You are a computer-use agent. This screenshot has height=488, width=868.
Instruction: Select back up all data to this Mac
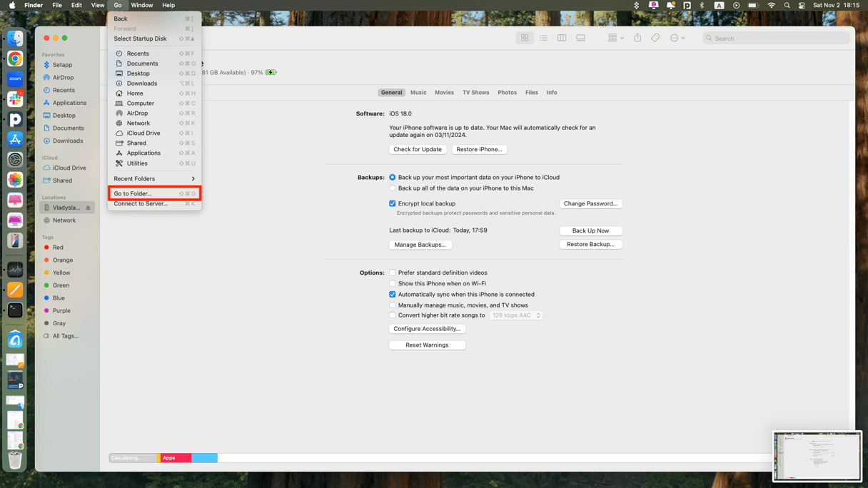(393, 188)
